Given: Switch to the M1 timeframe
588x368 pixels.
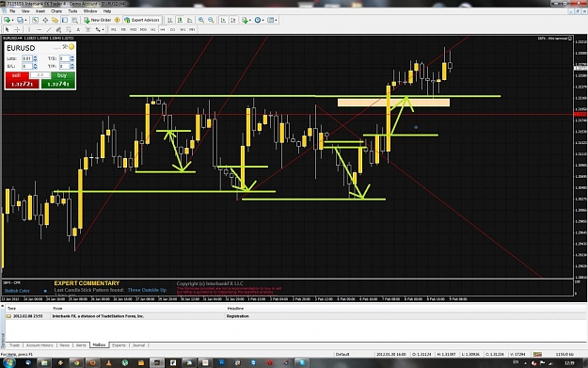Looking at the screenshot, I should point(113,29).
